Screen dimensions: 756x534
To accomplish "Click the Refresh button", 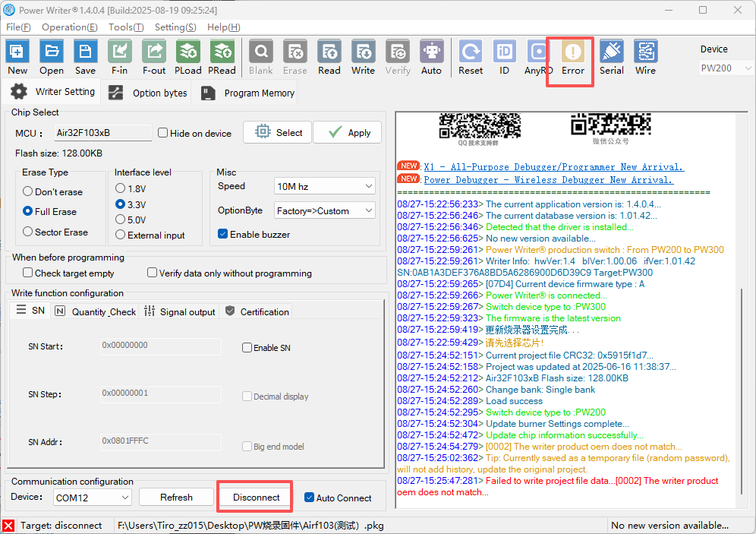I will [x=176, y=498].
